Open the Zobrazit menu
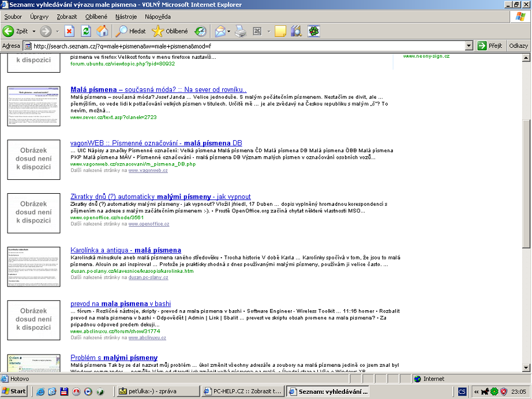 coord(67,17)
